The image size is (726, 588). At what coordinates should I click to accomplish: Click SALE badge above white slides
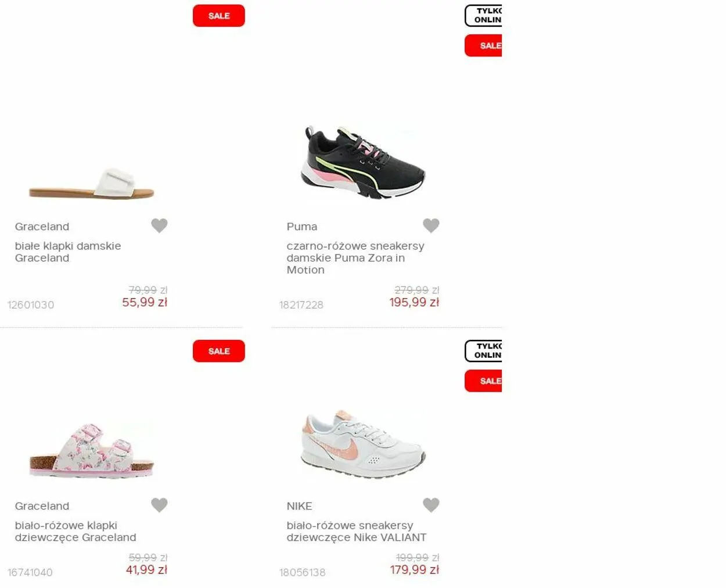[219, 16]
